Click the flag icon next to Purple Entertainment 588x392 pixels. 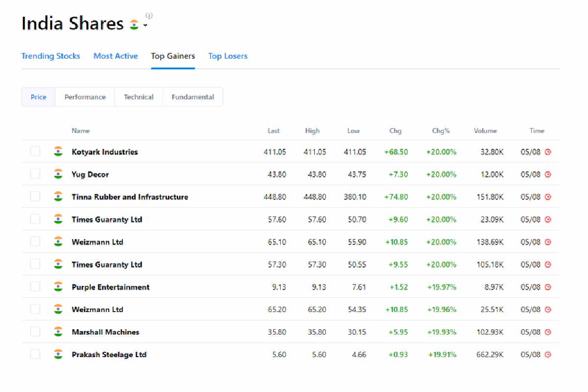[58, 287]
